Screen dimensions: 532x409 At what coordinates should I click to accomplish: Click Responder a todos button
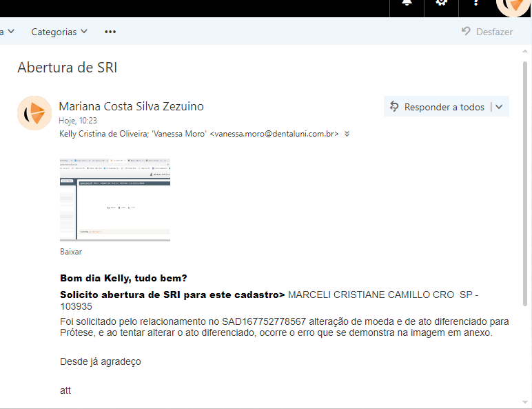(438, 107)
